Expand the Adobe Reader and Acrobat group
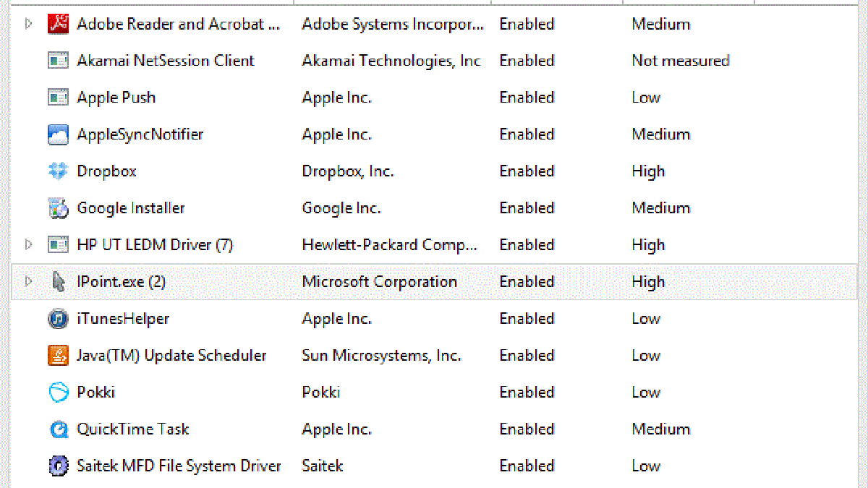868x488 pixels. [28, 24]
